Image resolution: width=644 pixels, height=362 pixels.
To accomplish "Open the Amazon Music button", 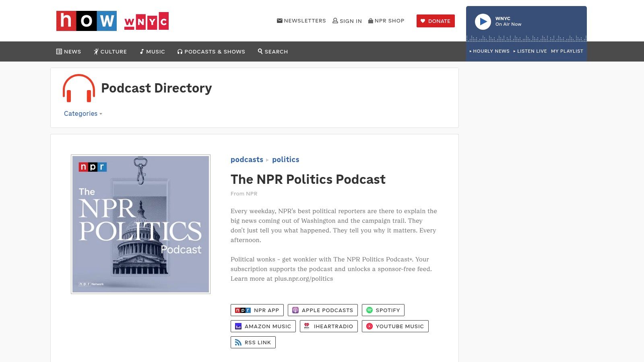I will 263,326.
